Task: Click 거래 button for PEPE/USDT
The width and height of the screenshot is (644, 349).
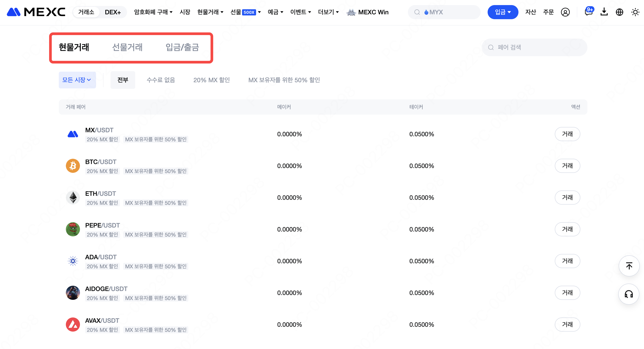Action: coord(567,229)
